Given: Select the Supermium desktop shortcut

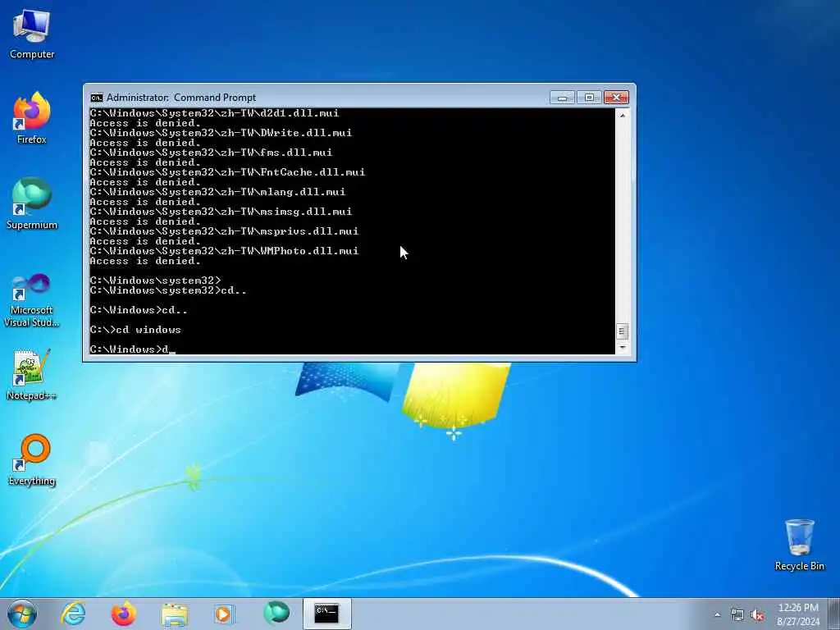Looking at the screenshot, I should [32, 203].
